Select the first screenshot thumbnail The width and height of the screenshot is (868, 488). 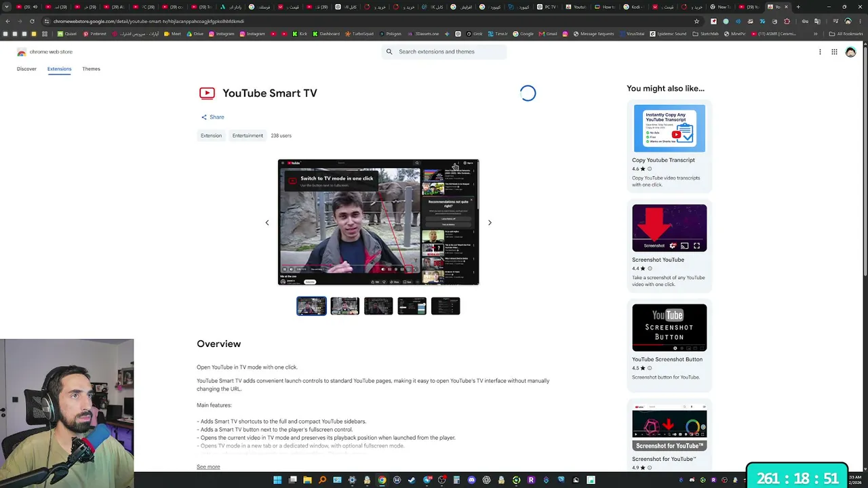311,306
